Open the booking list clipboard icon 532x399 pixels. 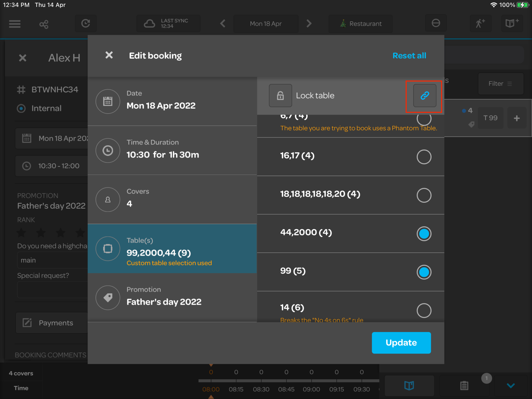pos(464,385)
